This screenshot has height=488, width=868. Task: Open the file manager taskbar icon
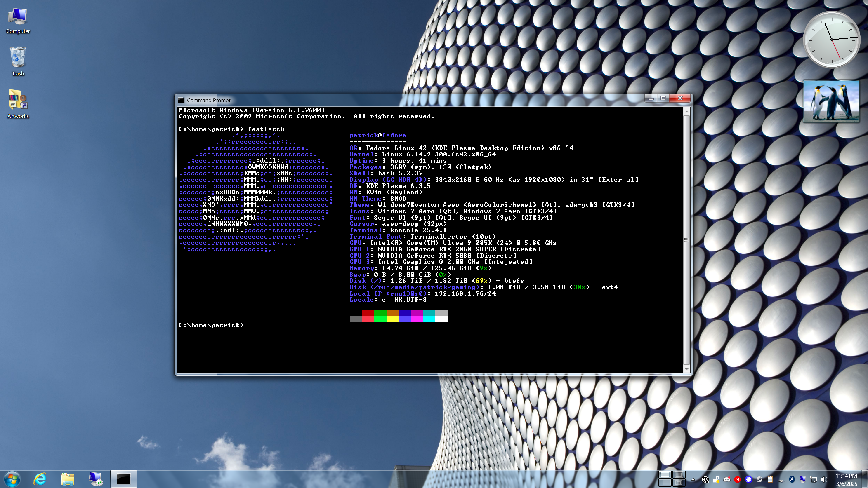coord(68,479)
